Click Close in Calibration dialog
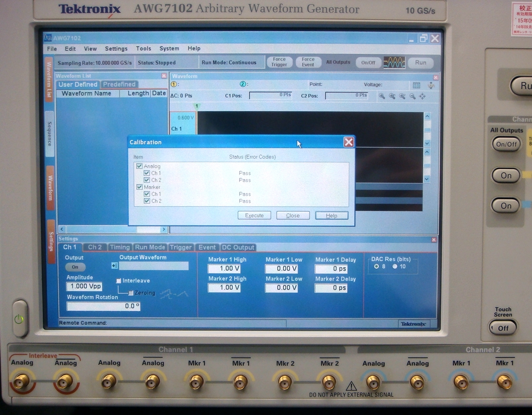Image resolution: width=532 pixels, height=415 pixels. (x=293, y=215)
